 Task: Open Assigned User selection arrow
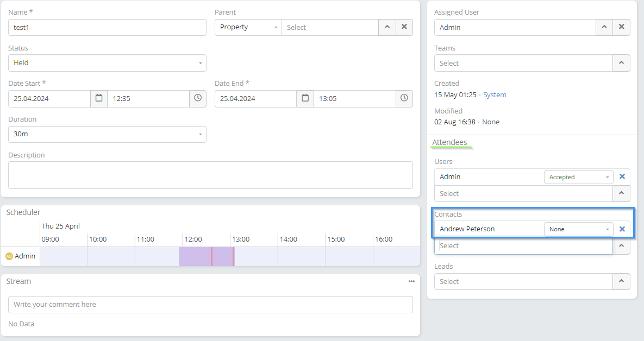pos(604,27)
